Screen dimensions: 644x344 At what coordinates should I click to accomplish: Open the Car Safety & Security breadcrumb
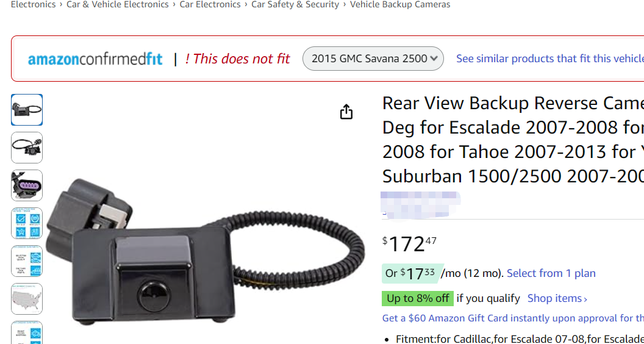click(295, 5)
